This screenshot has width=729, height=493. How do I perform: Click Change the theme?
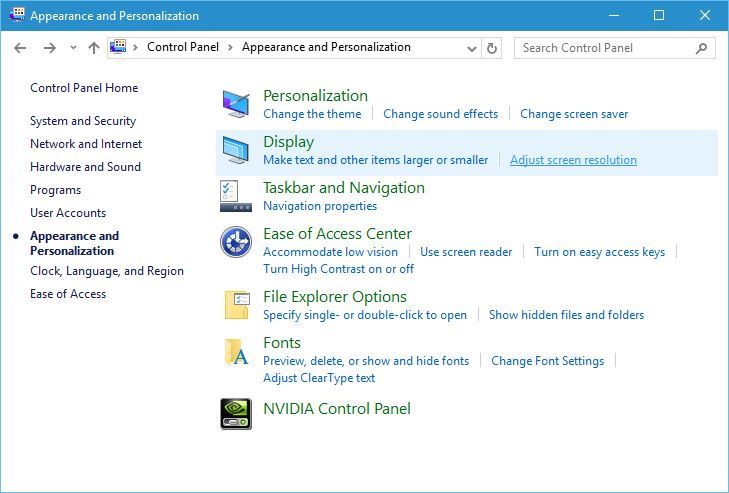312,114
